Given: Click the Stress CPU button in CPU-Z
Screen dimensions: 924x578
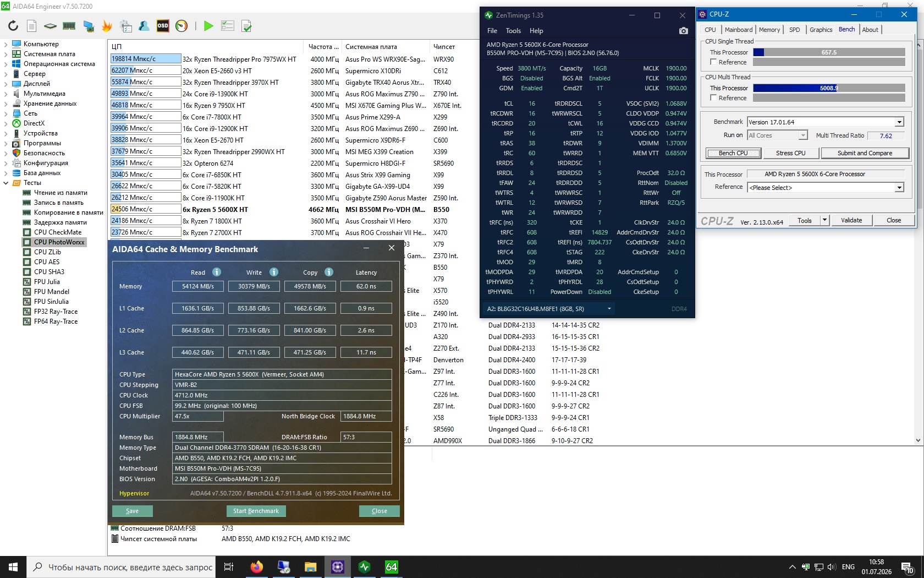Looking at the screenshot, I should [x=791, y=153].
